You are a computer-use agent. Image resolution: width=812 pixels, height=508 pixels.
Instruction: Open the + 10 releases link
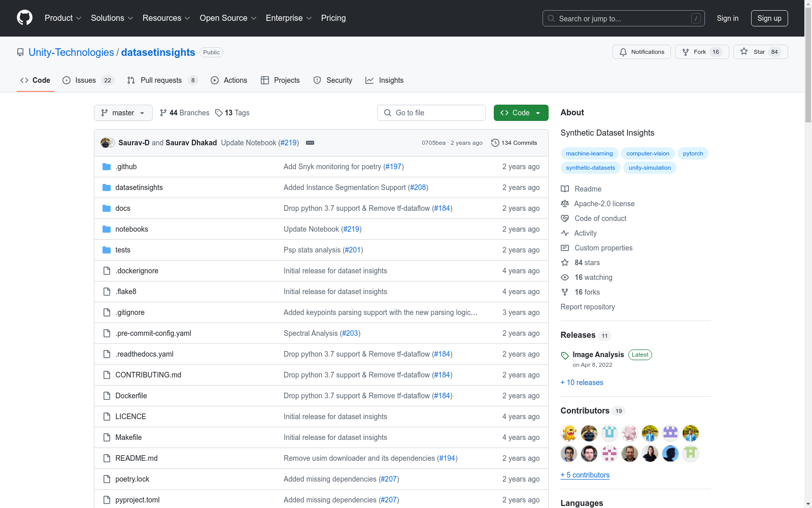582,383
